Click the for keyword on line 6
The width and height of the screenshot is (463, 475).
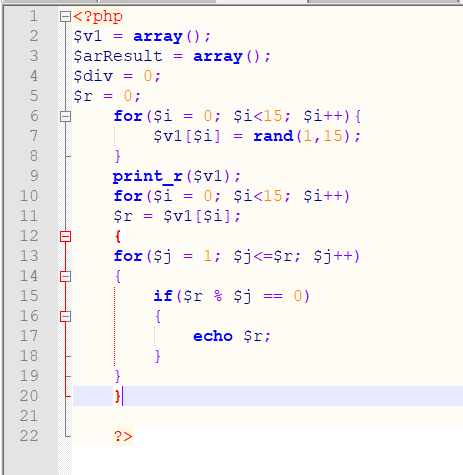point(128,116)
